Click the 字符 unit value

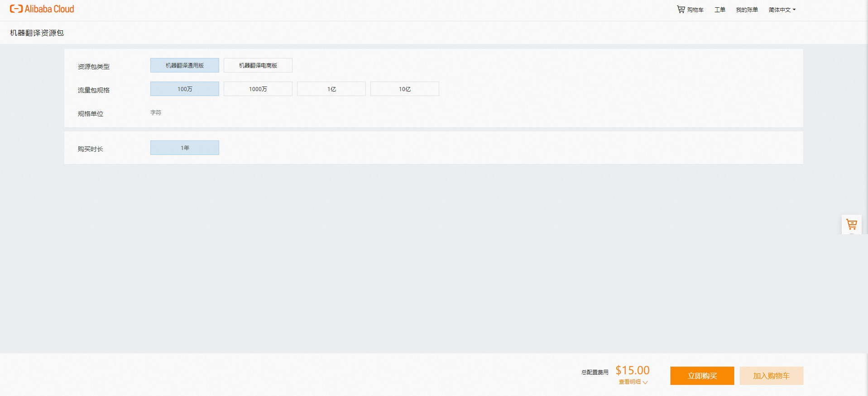coord(156,112)
